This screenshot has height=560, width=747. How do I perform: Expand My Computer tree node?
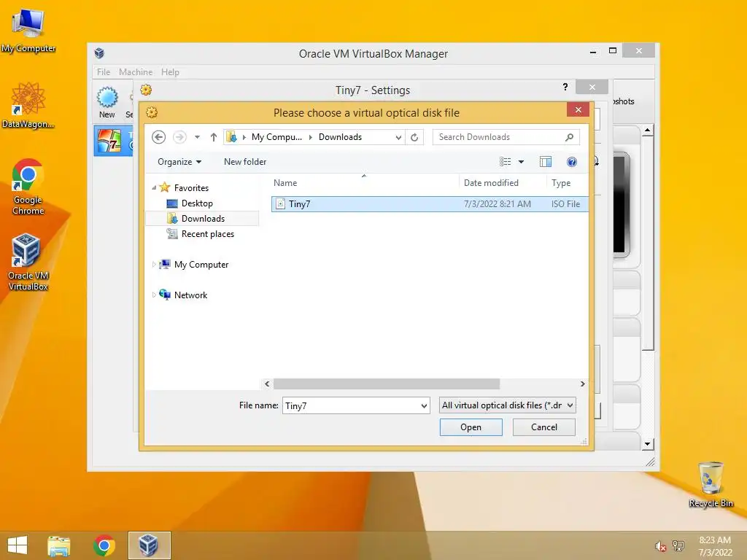[x=153, y=265]
